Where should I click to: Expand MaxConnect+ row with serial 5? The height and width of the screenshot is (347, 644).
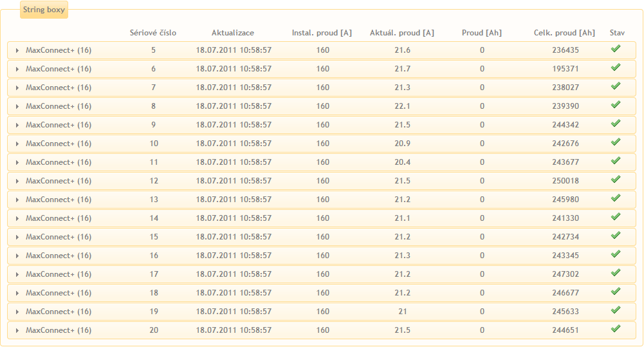click(x=17, y=50)
